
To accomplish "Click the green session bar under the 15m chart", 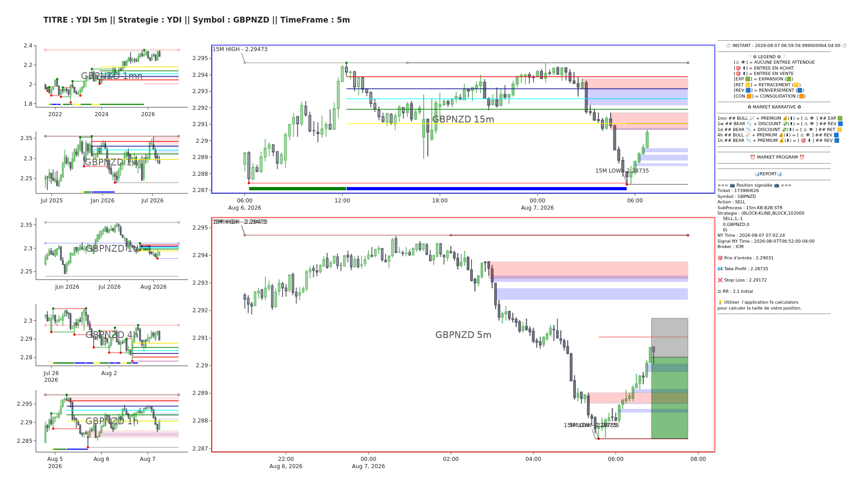I will 297,188.
